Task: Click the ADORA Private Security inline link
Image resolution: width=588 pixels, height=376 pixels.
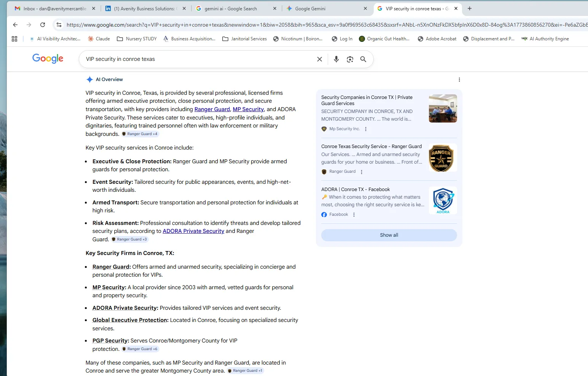Action: (x=193, y=231)
